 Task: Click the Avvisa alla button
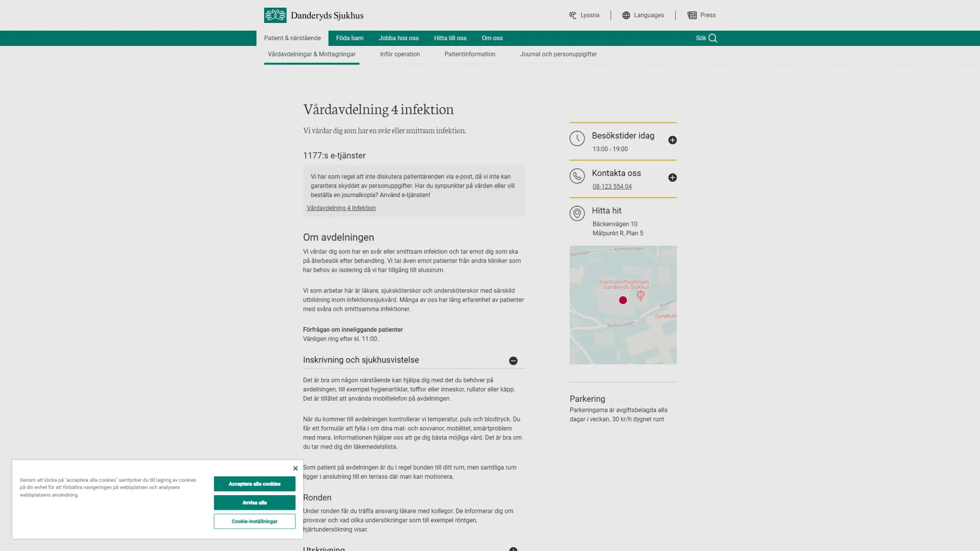(255, 503)
